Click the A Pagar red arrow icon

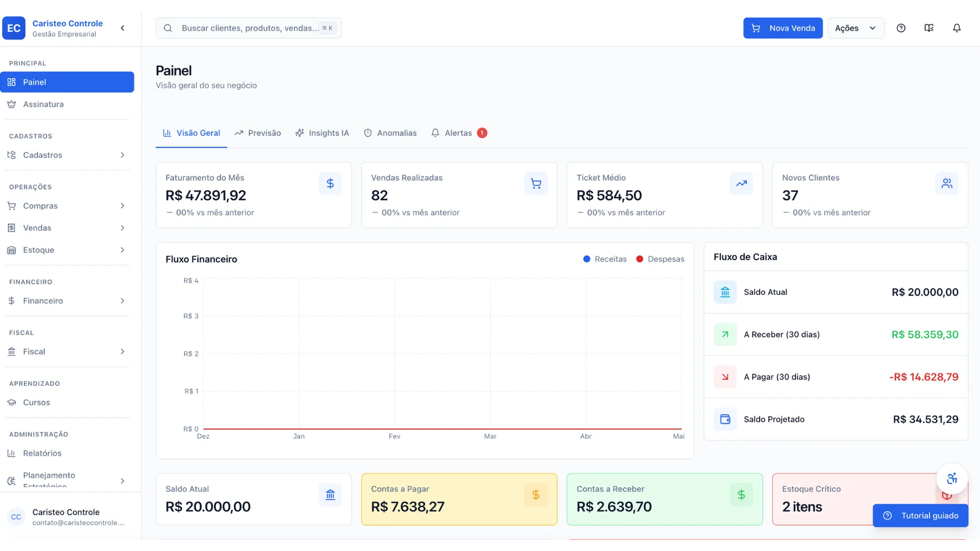725,377
